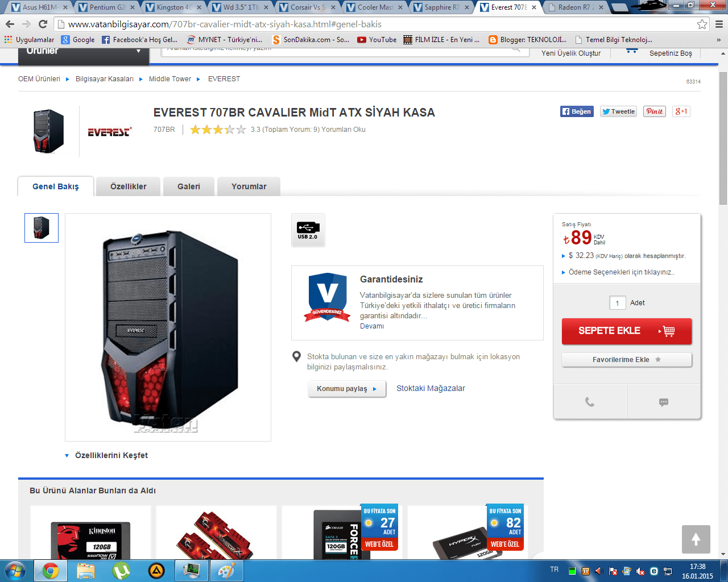Open the Paint taskbar icon
The height and width of the screenshot is (582, 728).
227,571
